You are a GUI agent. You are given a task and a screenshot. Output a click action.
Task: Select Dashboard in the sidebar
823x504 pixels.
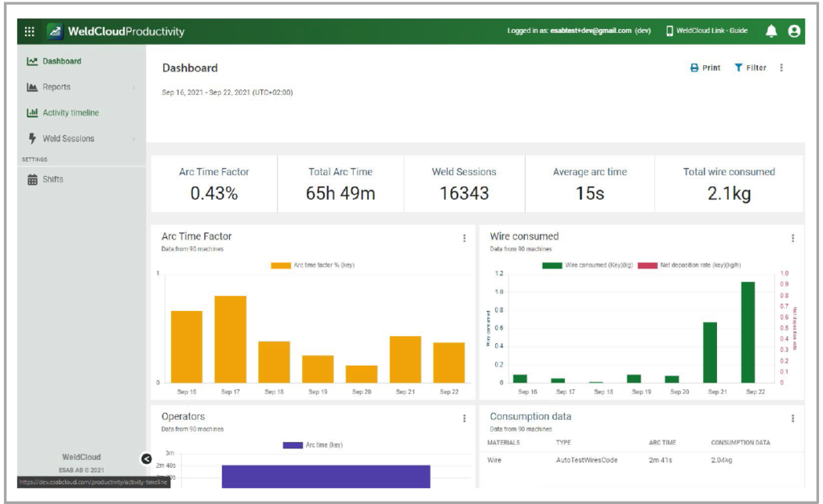tap(61, 61)
